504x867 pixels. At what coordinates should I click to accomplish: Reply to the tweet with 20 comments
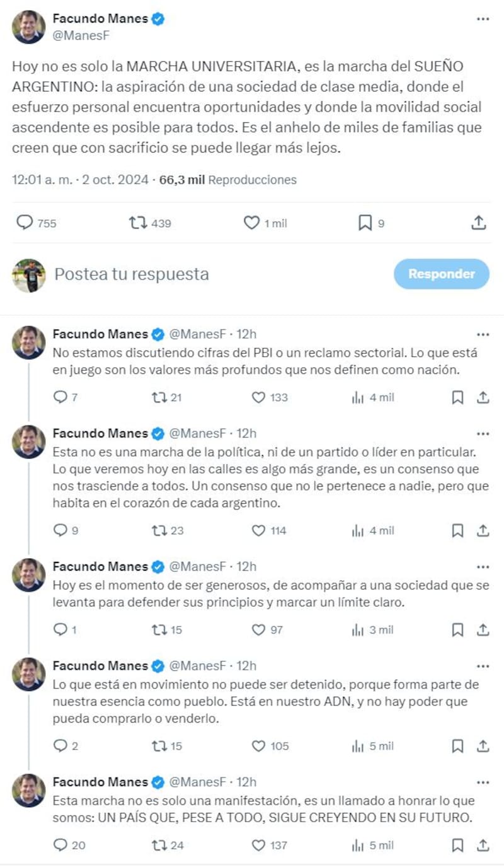(60, 845)
